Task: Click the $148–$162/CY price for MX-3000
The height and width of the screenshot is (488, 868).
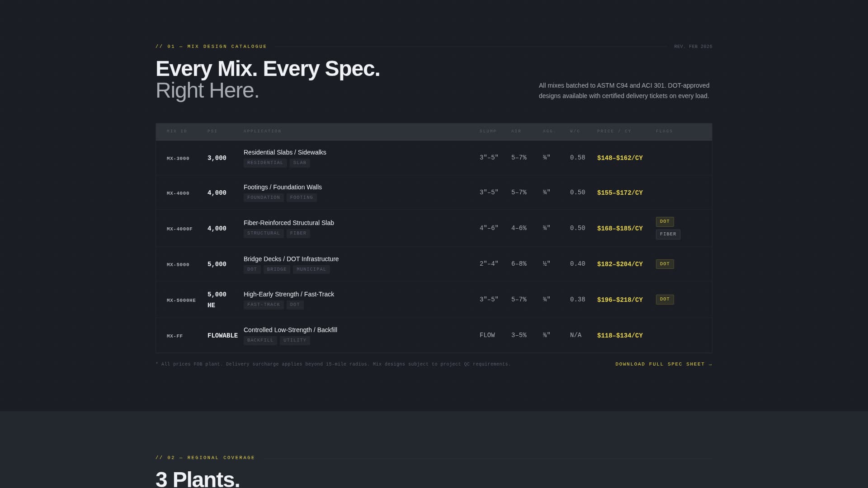Action: click(620, 158)
